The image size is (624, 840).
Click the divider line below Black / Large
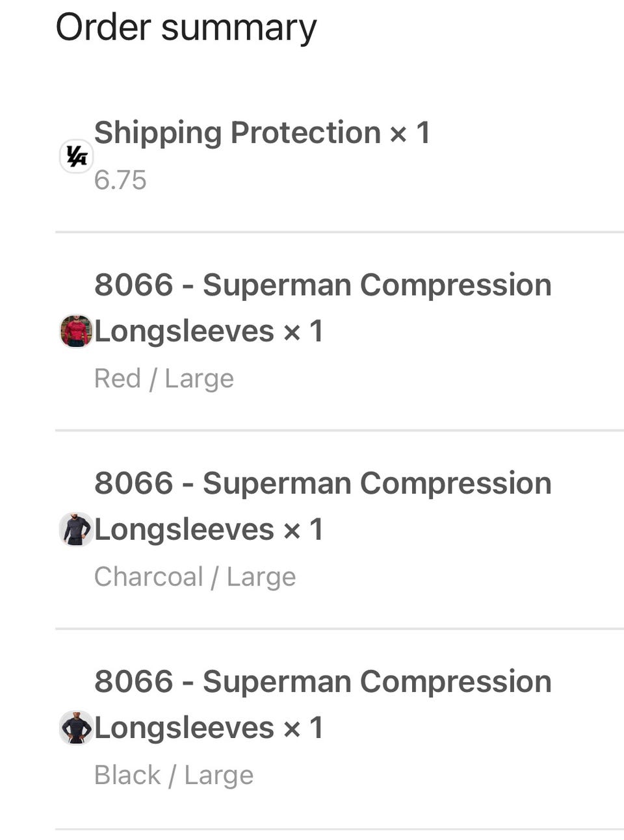tap(339, 829)
